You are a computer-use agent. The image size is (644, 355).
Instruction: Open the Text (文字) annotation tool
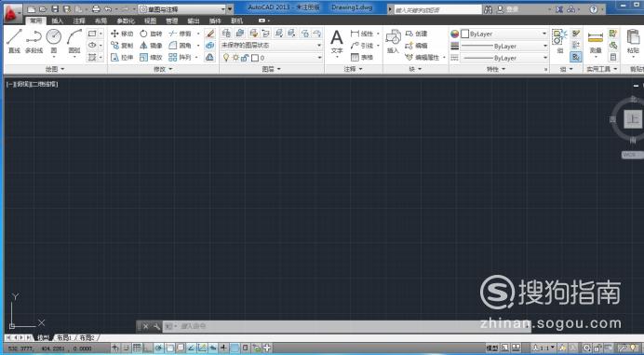tap(337, 41)
